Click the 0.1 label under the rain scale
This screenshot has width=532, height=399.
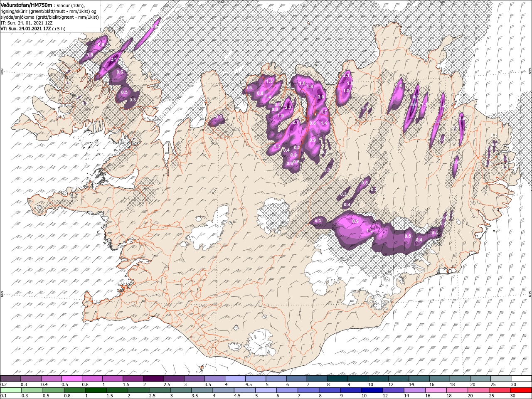(4, 396)
